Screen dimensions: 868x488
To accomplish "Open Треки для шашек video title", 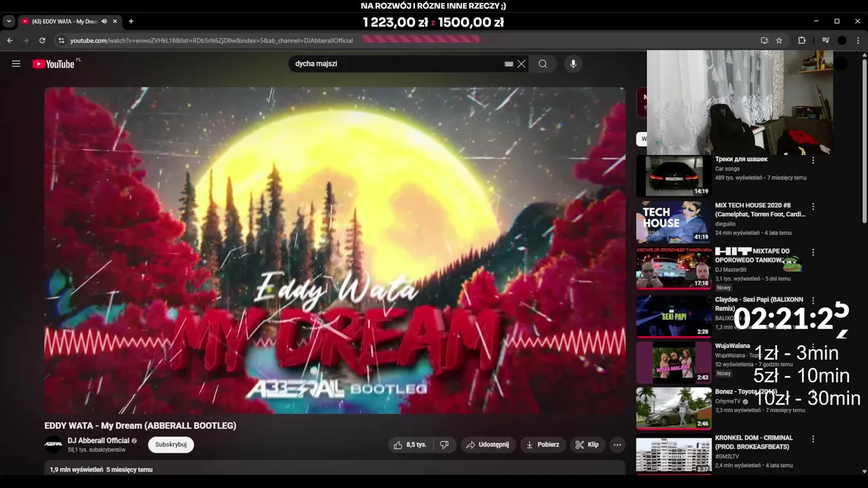I will (x=741, y=159).
